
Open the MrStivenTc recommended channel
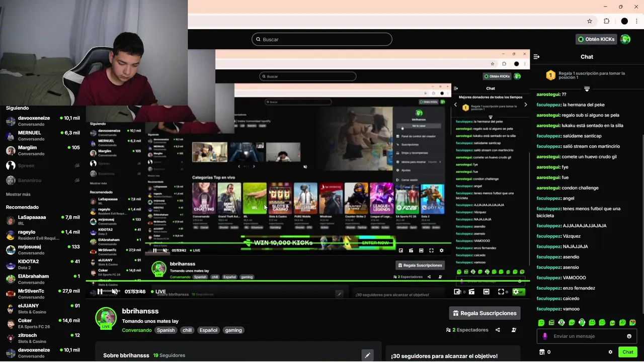(43, 294)
